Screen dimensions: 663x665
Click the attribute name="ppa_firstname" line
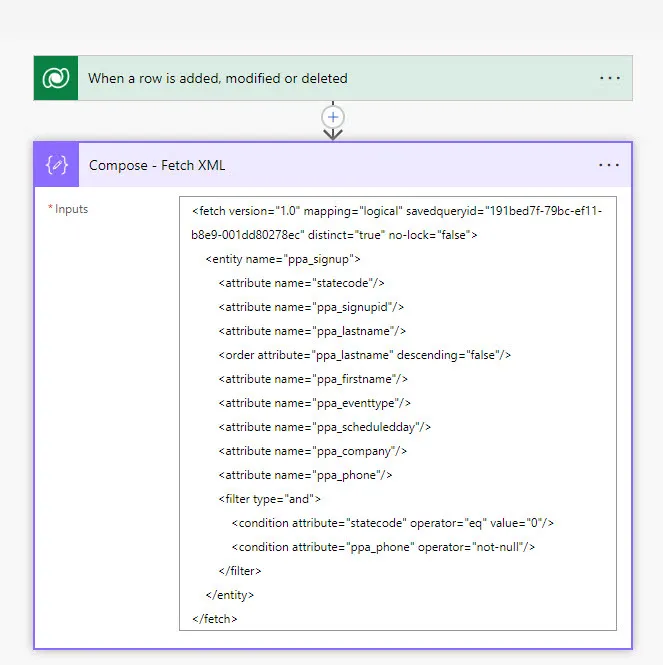[313, 379]
